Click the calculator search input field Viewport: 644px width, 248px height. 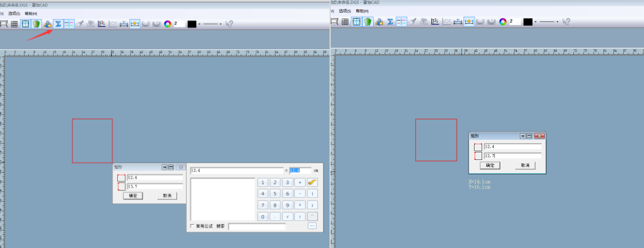257,226
